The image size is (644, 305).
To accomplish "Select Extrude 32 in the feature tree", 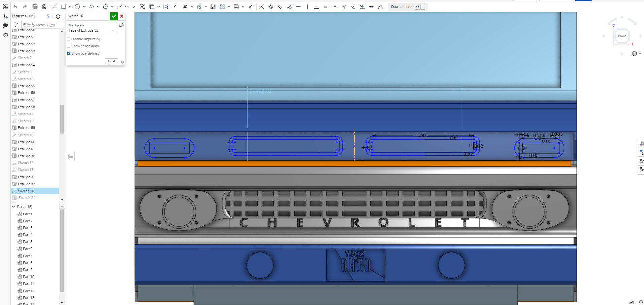I will [x=26, y=184].
